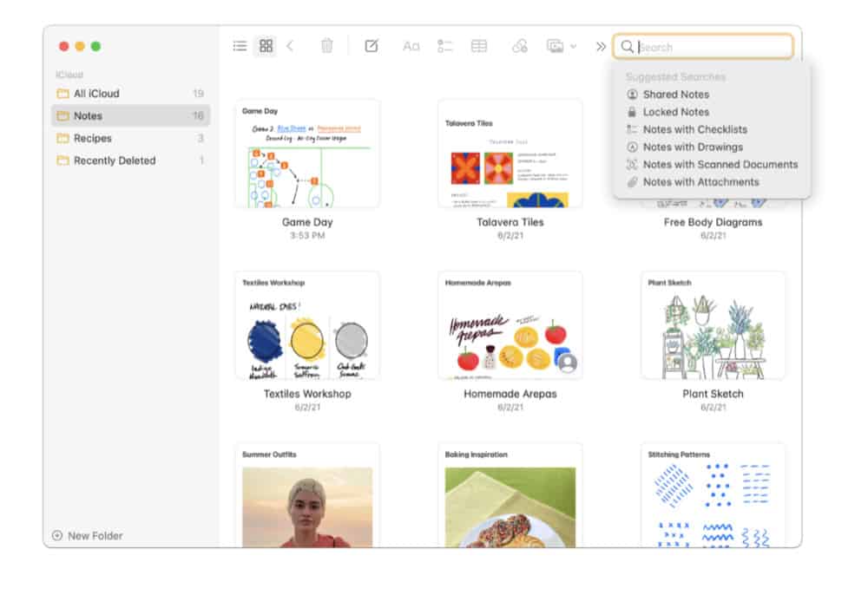Click the back navigation chevron
The image size is (868, 608).
(287, 46)
